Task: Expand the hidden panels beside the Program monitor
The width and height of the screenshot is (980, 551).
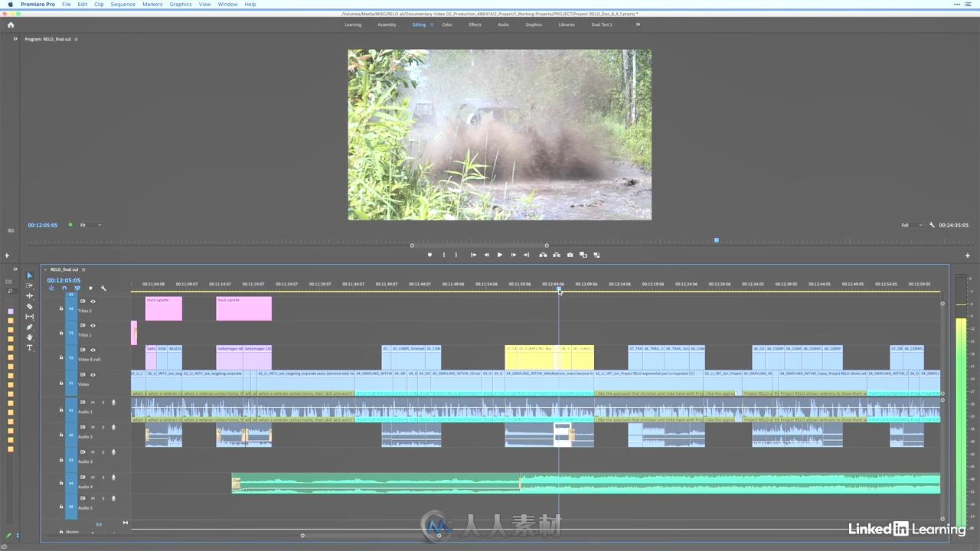Action: click(x=15, y=39)
